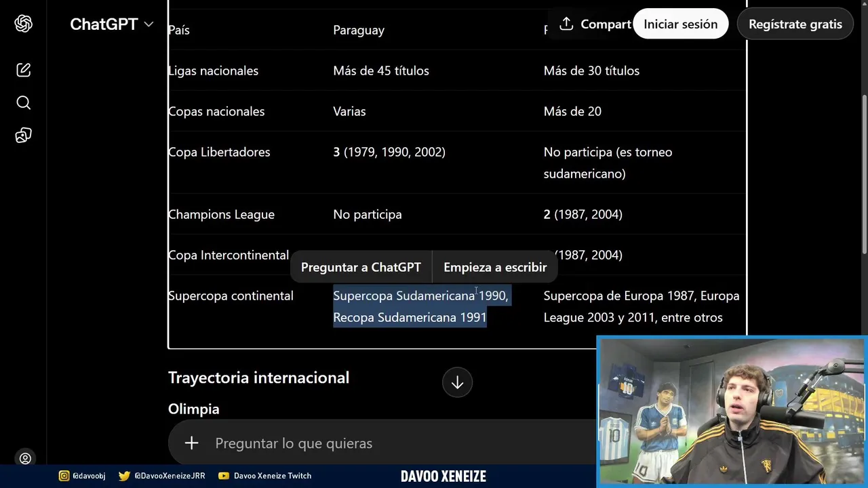Click the 'Más de 20' cell
The image size is (868, 488).
(x=572, y=111)
